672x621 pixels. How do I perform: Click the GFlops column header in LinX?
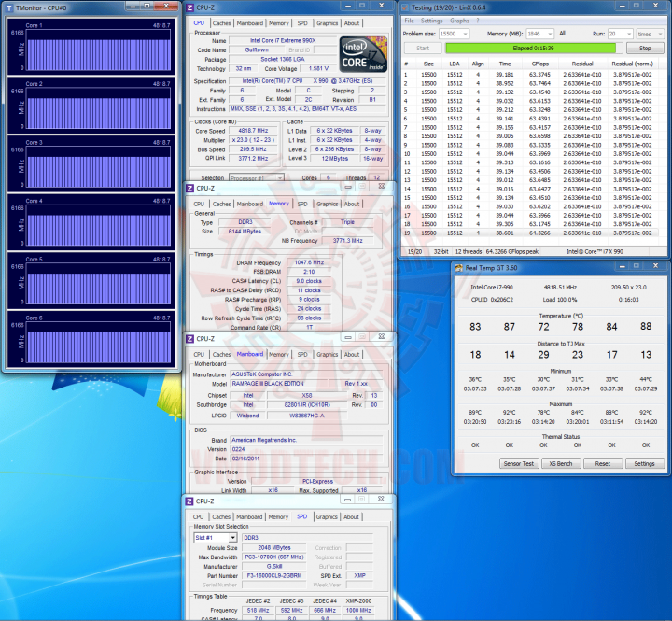(x=540, y=64)
